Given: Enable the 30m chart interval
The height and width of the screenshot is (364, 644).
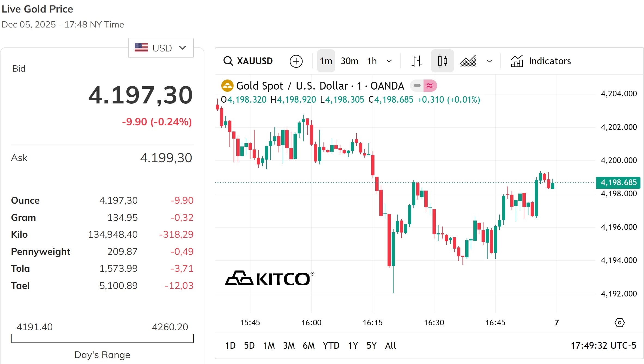Looking at the screenshot, I should pos(349,61).
